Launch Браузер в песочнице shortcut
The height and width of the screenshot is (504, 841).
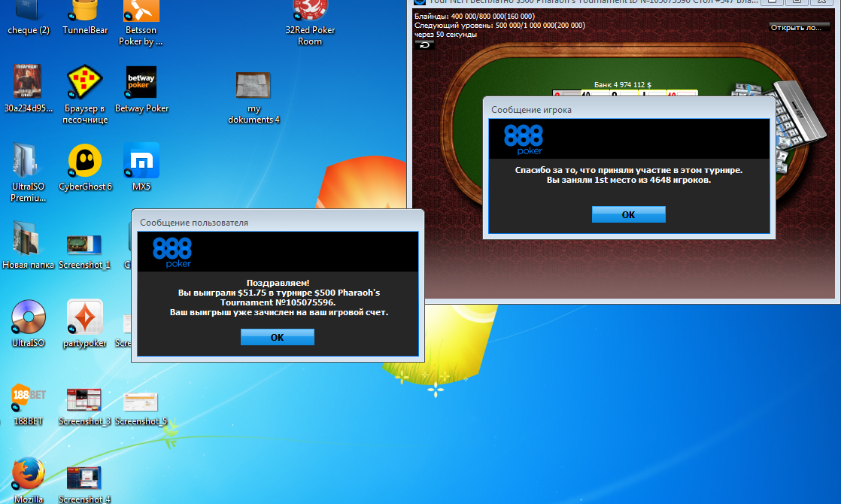85,94
